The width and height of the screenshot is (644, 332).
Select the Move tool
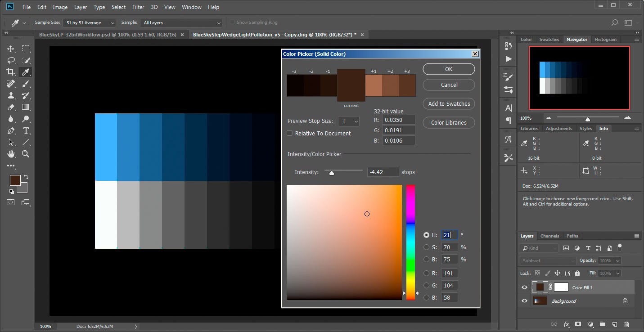(11, 49)
